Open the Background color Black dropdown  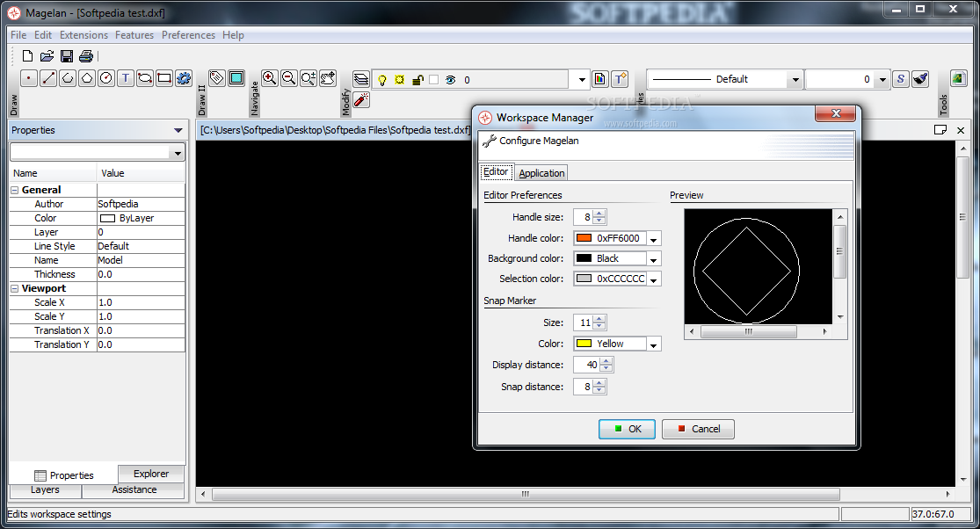[653, 258]
